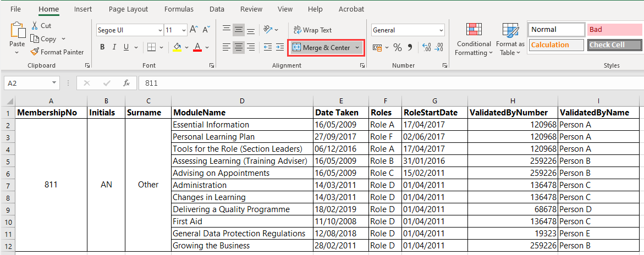Toggle Bold formatting
The image size is (644, 255).
[x=102, y=47]
